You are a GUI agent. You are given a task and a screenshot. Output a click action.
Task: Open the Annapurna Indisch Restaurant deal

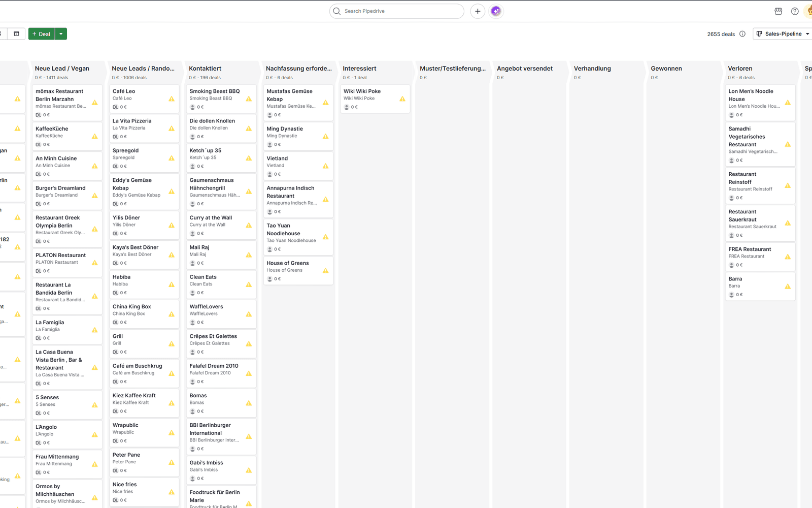298,199
